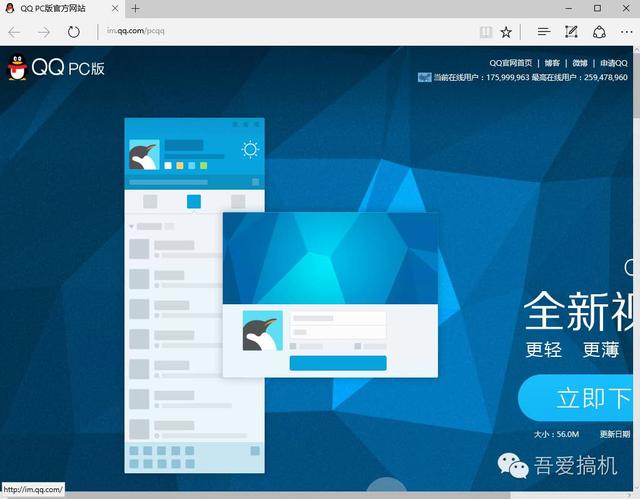640x499 pixels.
Task: Click the sun weather icon in mockup
Action: point(250,149)
